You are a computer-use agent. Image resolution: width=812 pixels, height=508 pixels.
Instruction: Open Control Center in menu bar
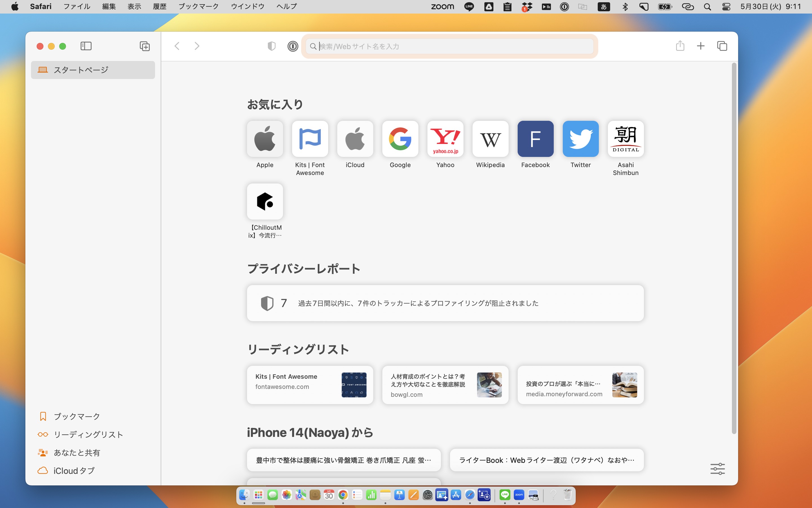pos(726,6)
